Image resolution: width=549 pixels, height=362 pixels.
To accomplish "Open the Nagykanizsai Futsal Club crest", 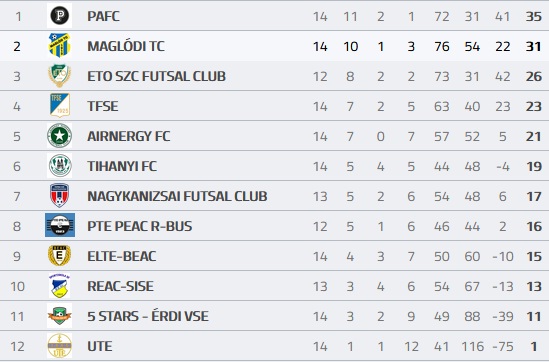I will (60, 195).
